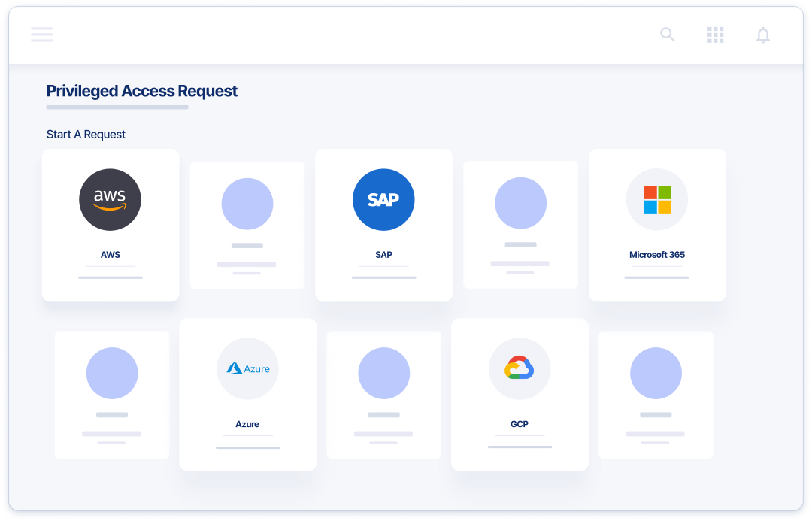
Task: Click the AWS label link
Action: tap(111, 254)
